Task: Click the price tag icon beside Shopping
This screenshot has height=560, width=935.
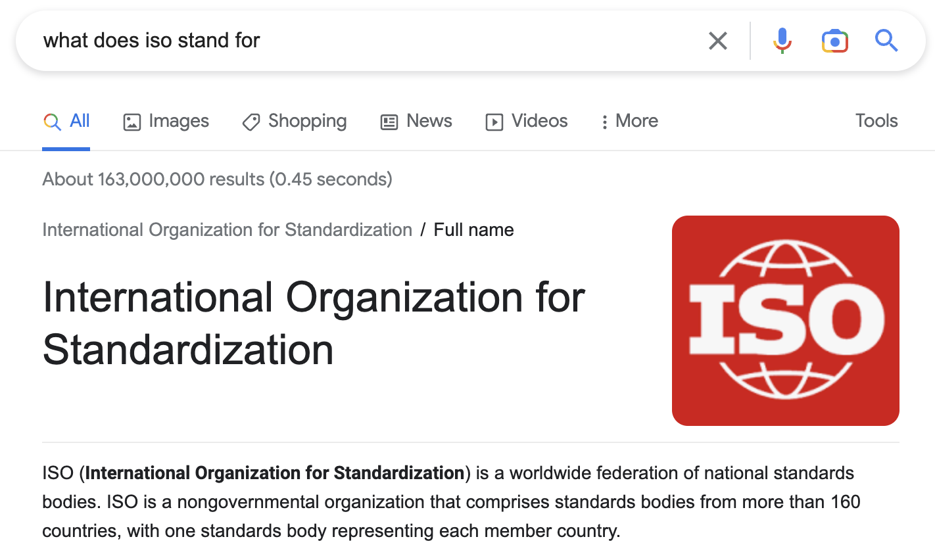Action: point(251,122)
